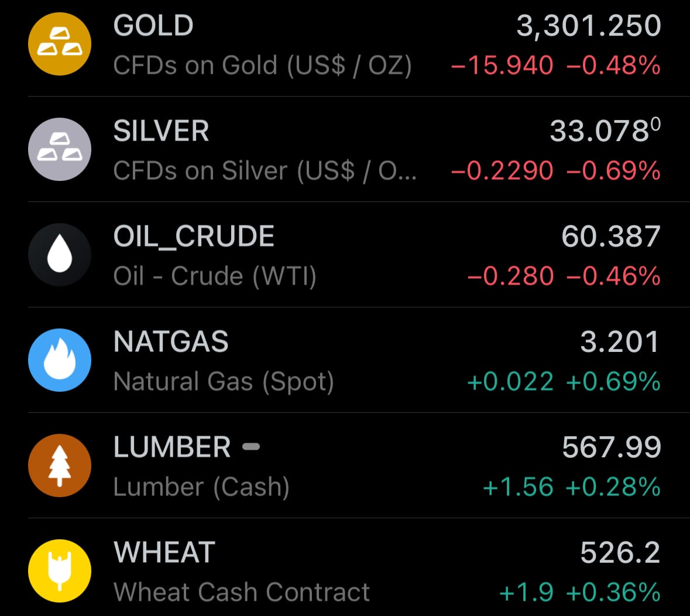
Task: Click gold change −0.48%
Action: pyautogui.click(x=613, y=66)
